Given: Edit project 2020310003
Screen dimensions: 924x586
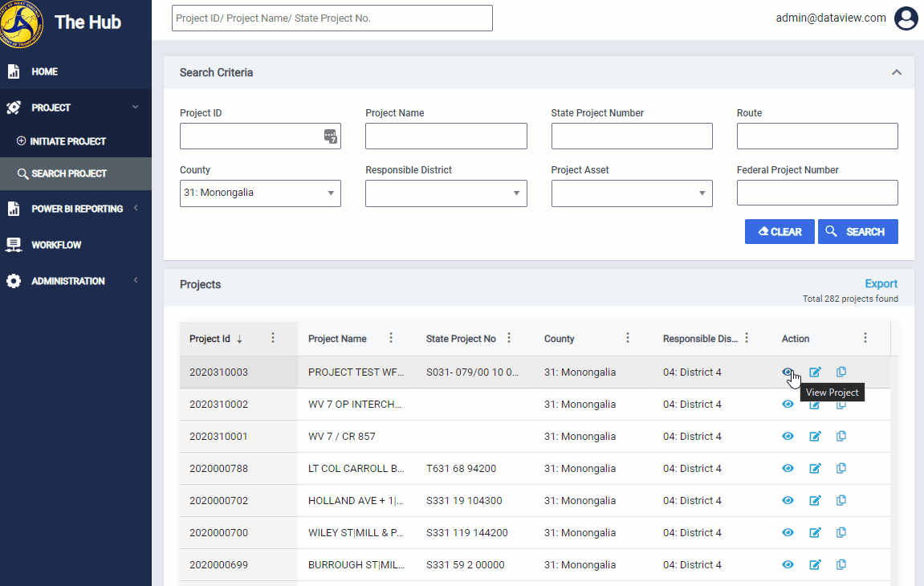Looking at the screenshot, I should click(x=815, y=372).
